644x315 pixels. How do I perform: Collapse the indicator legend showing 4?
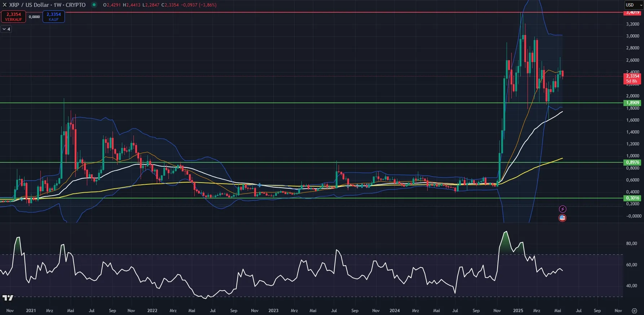click(6, 29)
